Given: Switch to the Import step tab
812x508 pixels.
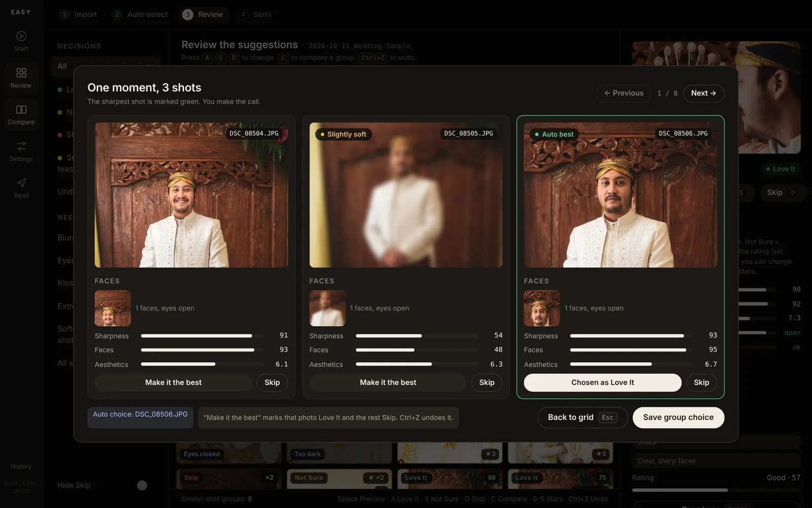Looking at the screenshot, I should [x=78, y=14].
